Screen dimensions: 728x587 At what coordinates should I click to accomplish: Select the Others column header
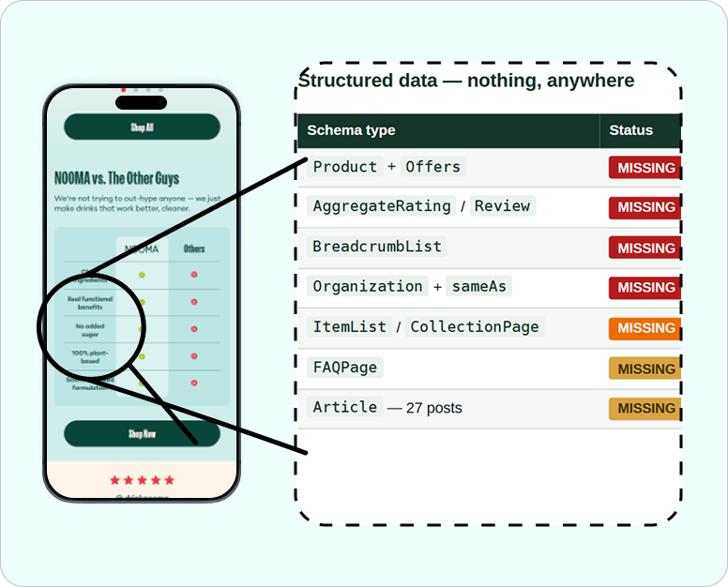pyautogui.click(x=194, y=248)
